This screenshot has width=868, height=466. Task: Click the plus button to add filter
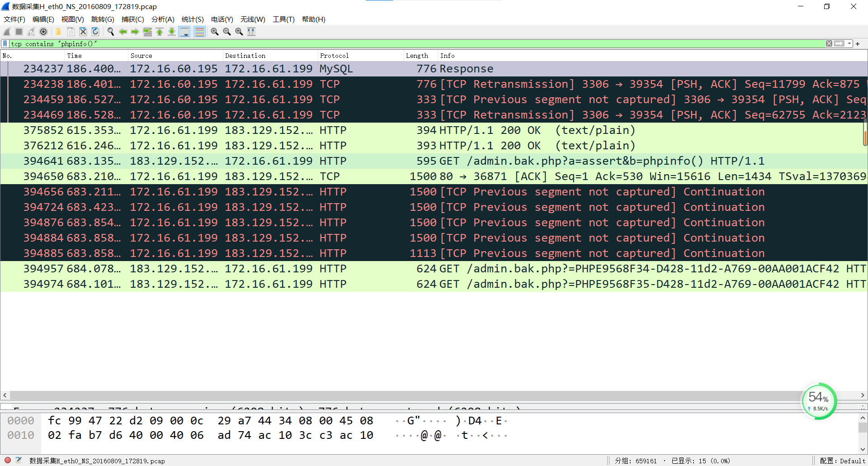tap(858, 44)
